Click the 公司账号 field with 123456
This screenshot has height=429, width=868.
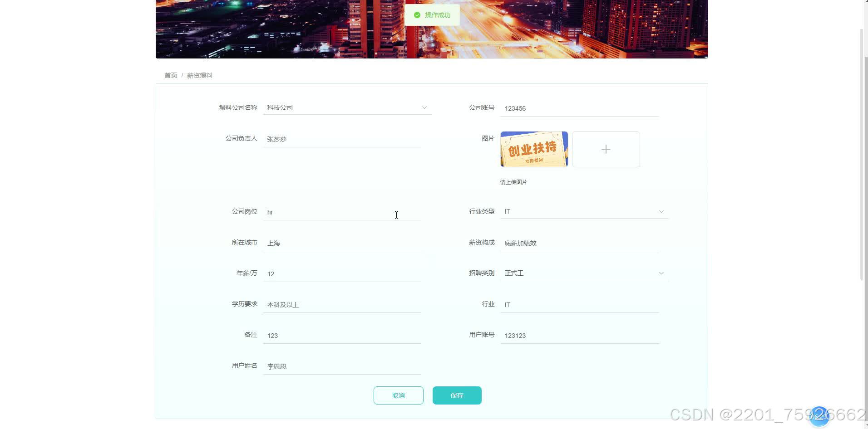[x=580, y=108]
